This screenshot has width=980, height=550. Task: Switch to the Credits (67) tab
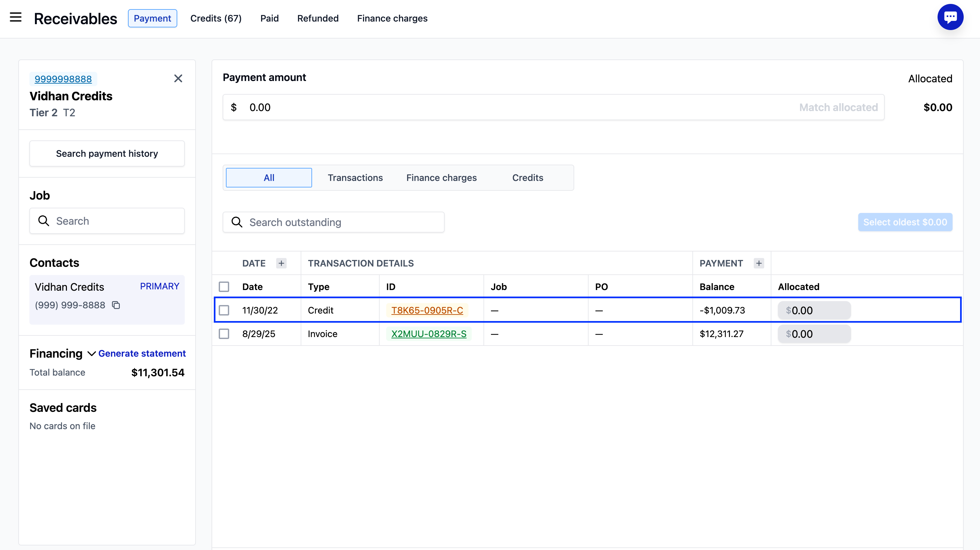pyautogui.click(x=216, y=18)
